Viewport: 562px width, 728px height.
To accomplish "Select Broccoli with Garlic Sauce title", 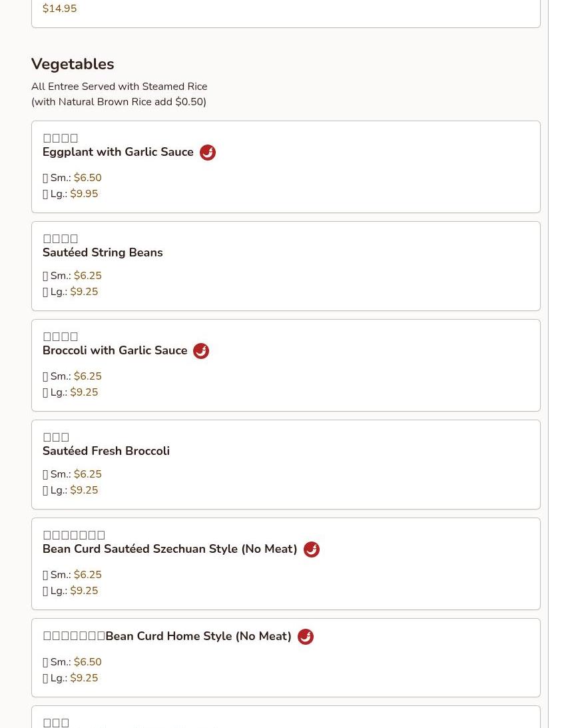I will 115,351.
